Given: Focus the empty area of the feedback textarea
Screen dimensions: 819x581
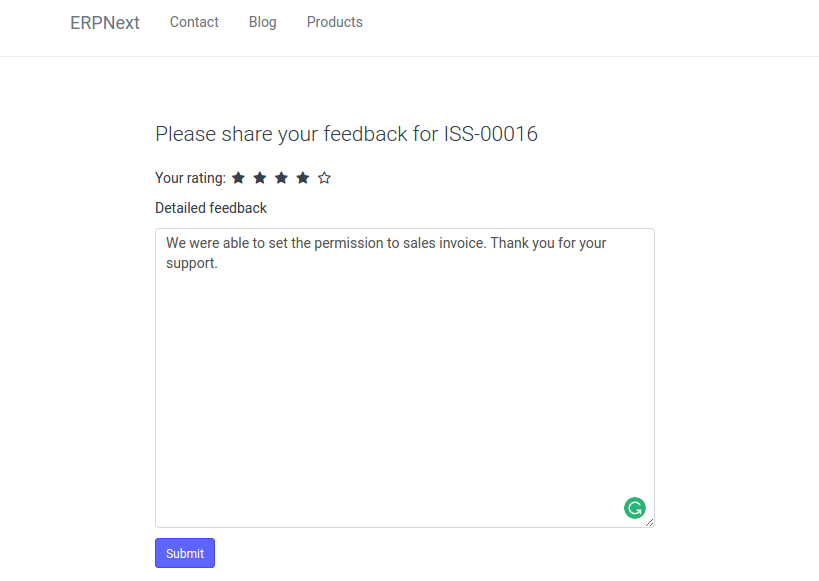Looking at the screenshot, I should [x=400, y=390].
